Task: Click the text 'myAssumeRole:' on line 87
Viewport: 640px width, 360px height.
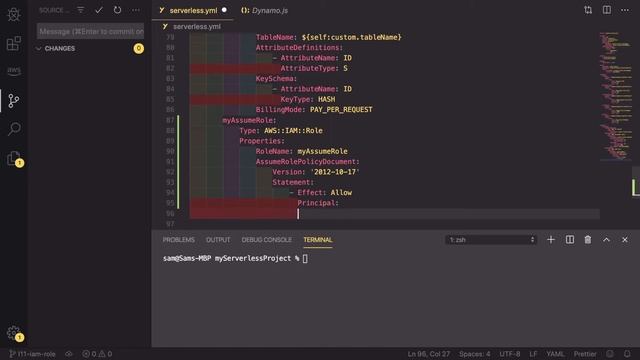Action: [249, 120]
